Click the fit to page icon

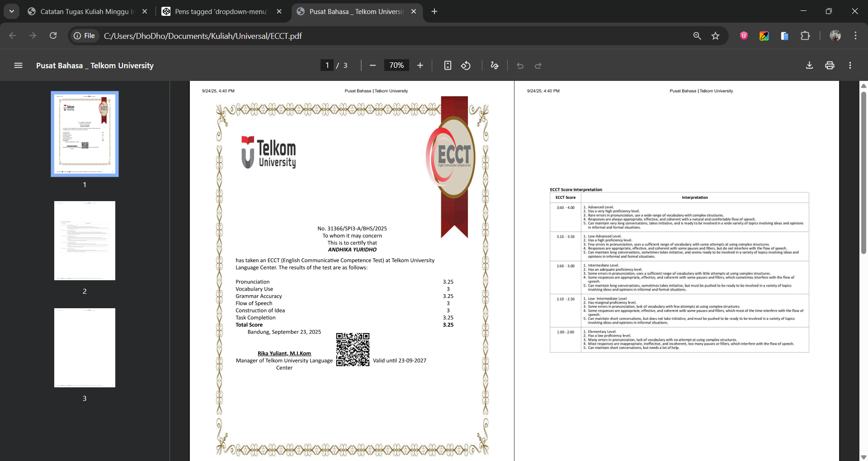click(x=448, y=66)
